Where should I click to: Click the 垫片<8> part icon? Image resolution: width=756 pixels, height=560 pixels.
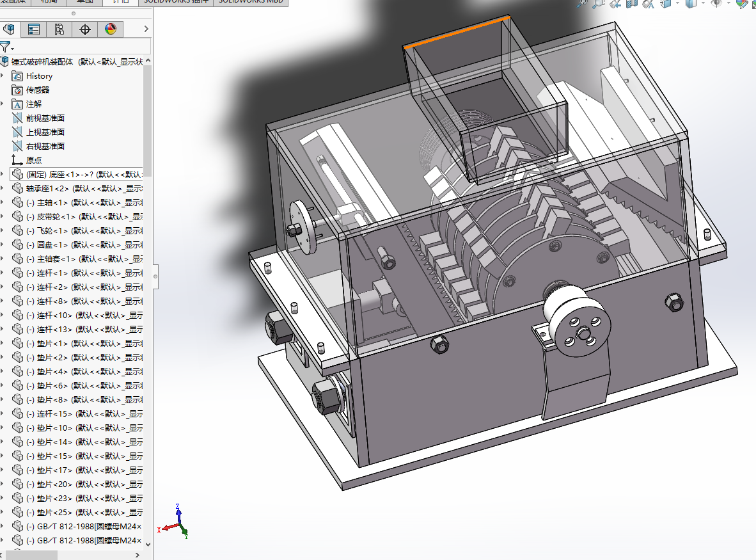pyautogui.click(x=17, y=399)
